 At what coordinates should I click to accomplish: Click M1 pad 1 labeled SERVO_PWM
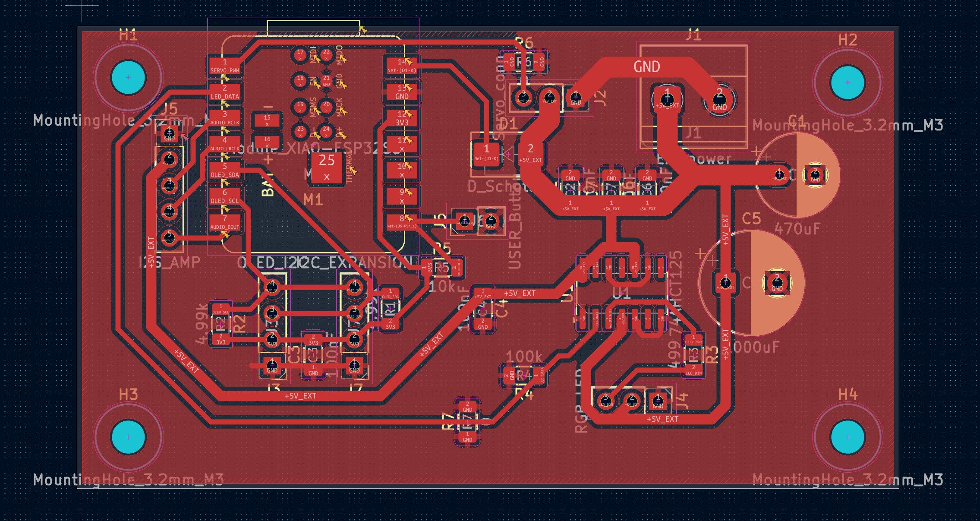pyautogui.click(x=225, y=66)
